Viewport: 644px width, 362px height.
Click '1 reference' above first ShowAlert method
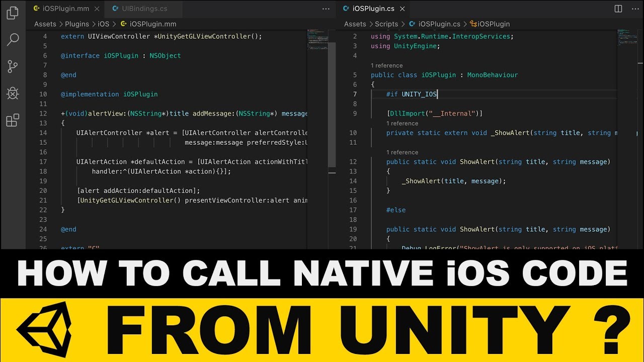click(x=402, y=152)
